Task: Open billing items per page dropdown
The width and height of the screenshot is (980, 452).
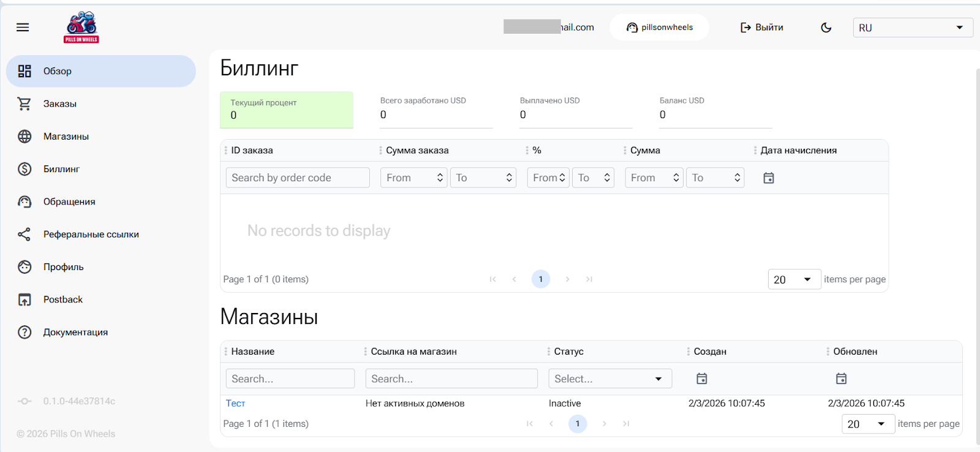Action: [x=794, y=280]
